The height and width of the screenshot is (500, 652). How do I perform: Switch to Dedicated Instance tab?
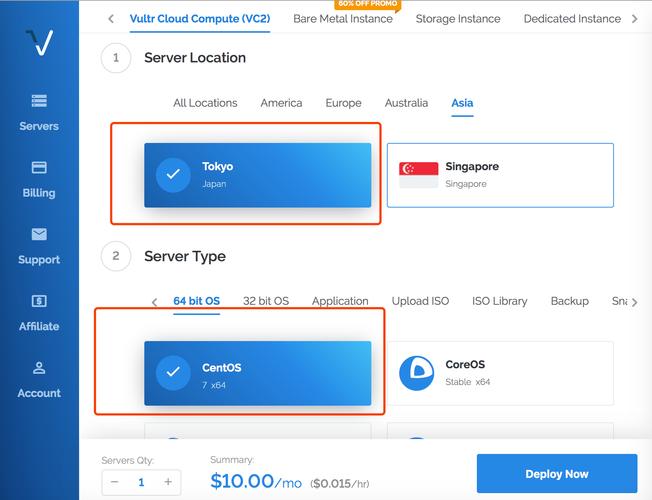tap(572, 19)
